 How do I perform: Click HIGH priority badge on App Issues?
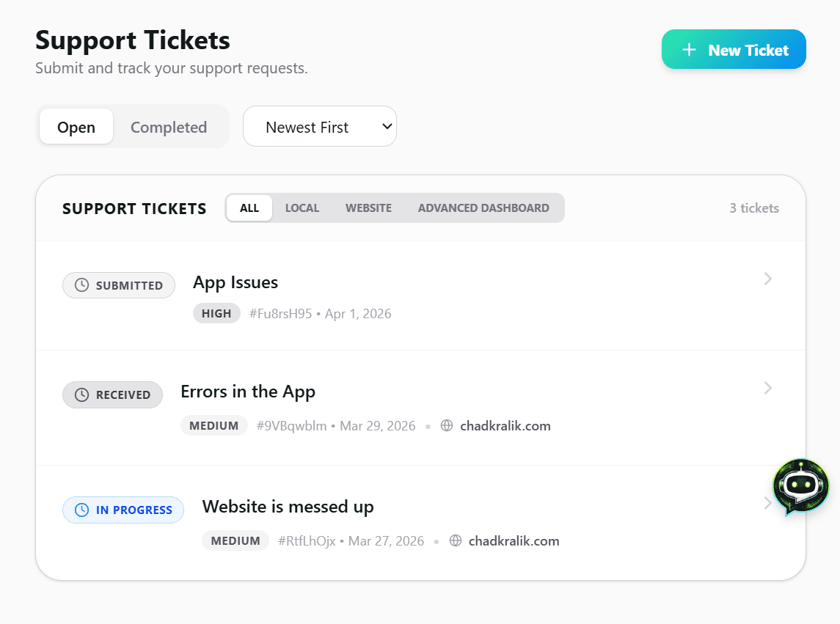(x=216, y=313)
